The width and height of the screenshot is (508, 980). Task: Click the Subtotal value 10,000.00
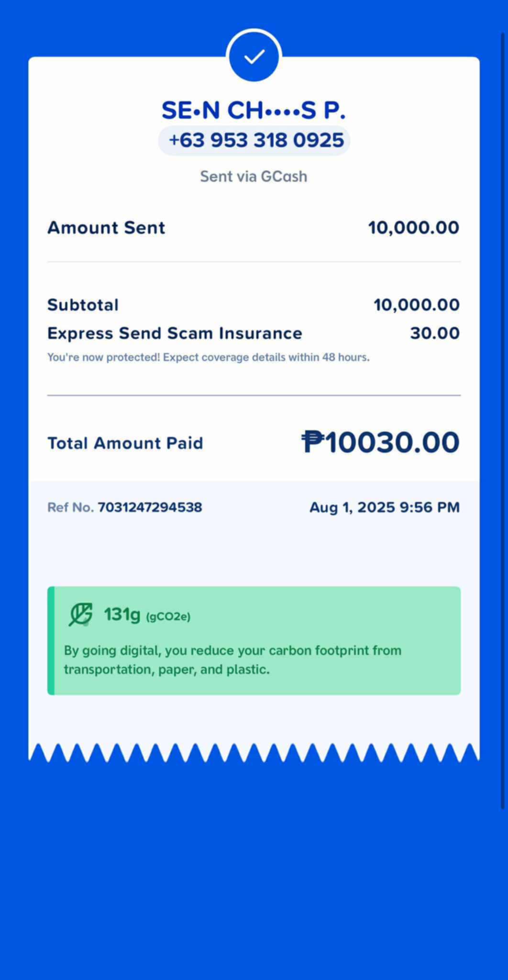[x=417, y=305]
